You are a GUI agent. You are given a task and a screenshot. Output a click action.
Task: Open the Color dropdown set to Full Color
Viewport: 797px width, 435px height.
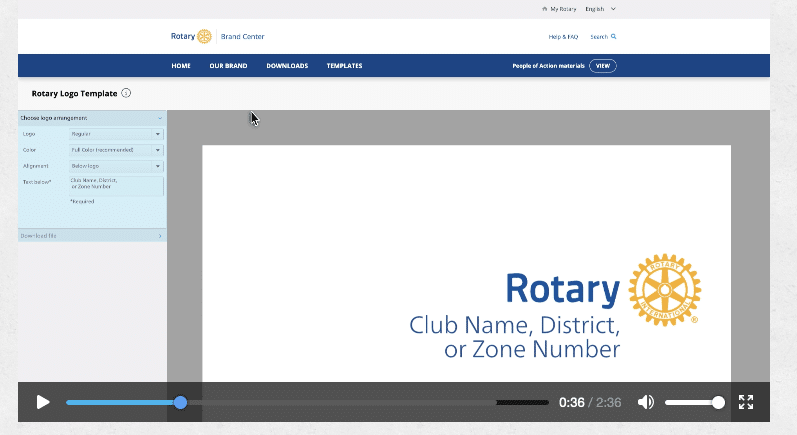pos(116,150)
